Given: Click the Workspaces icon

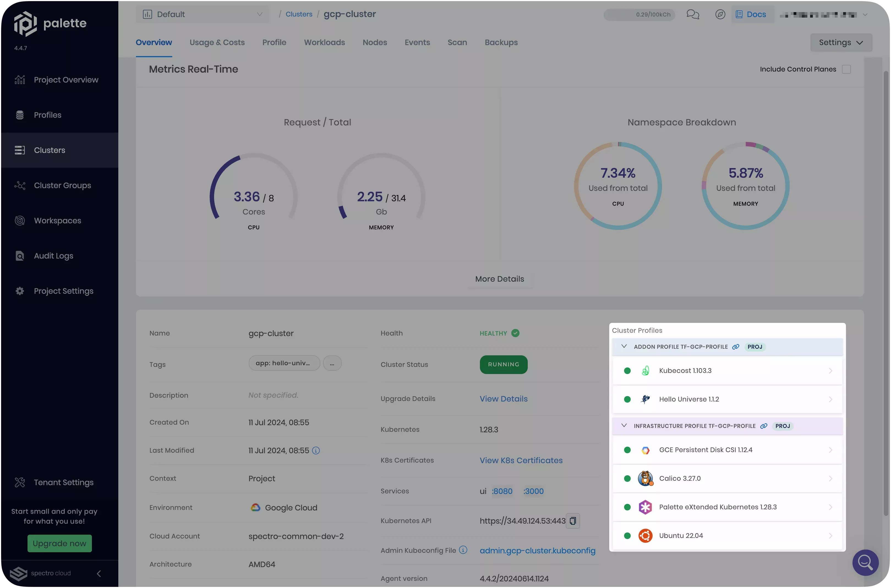Looking at the screenshot, I should point(20,221).
